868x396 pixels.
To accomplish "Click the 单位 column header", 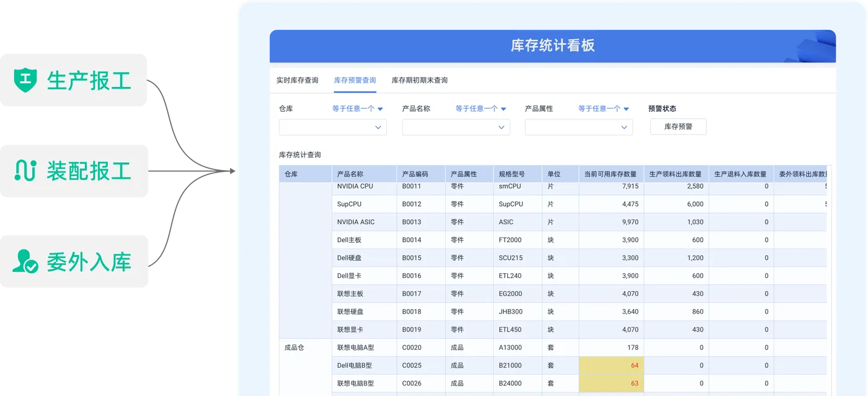I will point(560,174).
